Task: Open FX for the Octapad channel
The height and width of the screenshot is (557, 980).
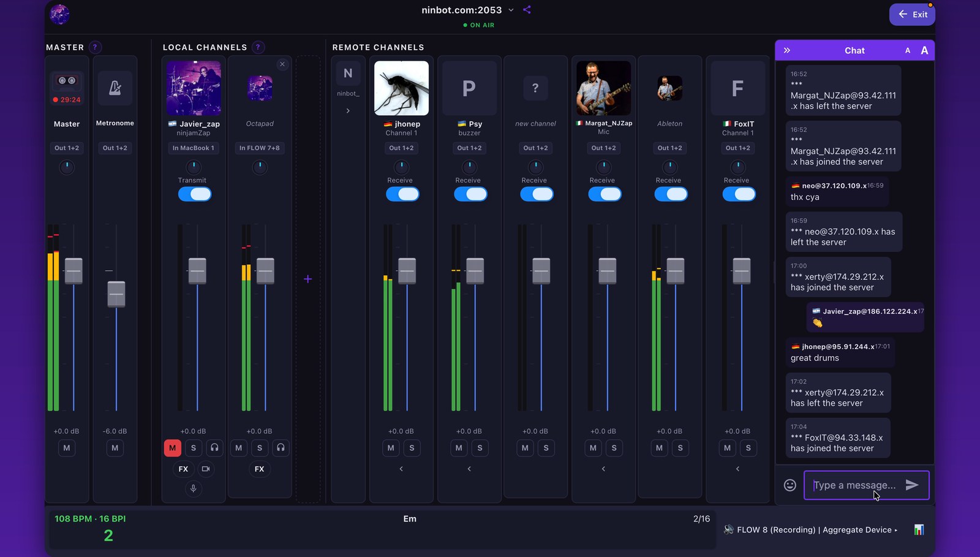Action: [259, 469]
